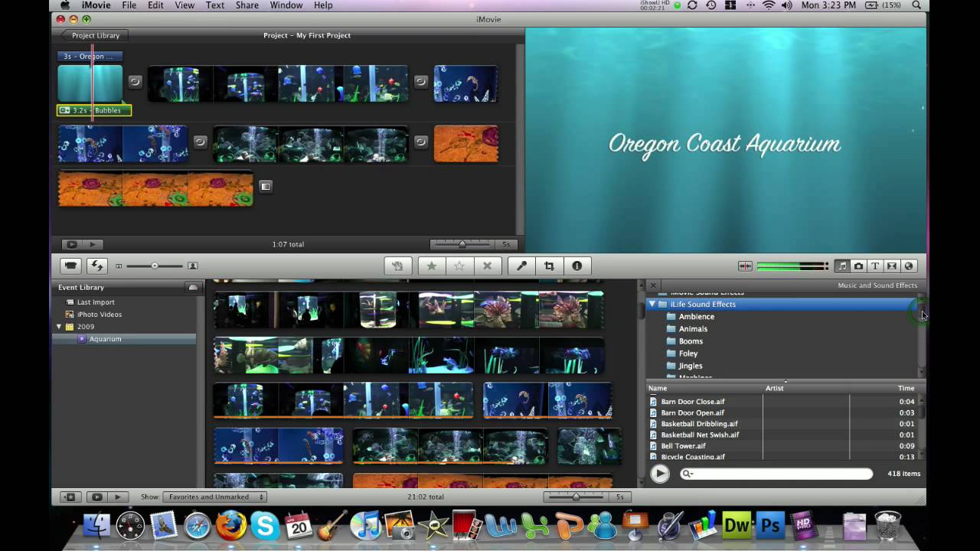Mark selection as favorite
This screenshot has height=551, width=980.
[432, 266]
